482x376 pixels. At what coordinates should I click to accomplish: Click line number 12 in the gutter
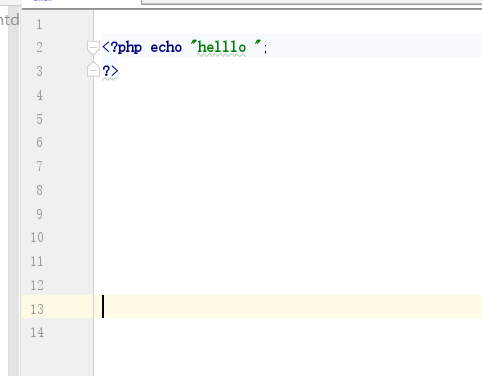[x=37, y=285]
